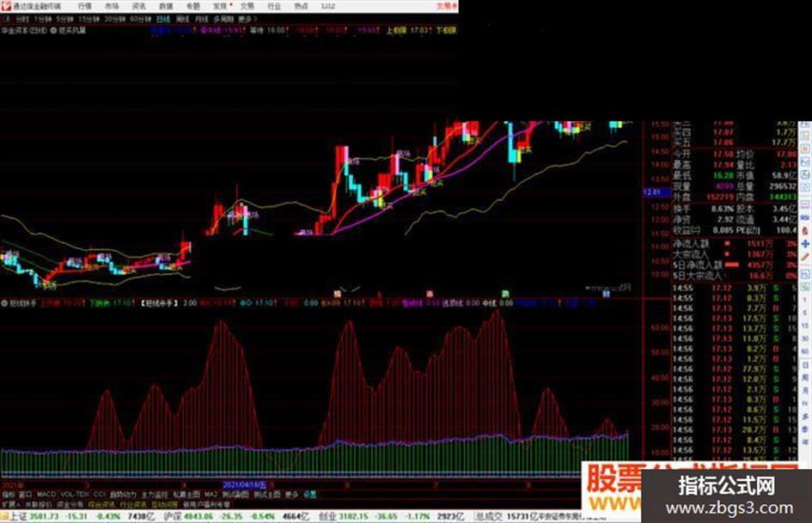Image resolution: width=812 pixels, height=523 pixels.
Task: Click the 交易 button at top right
Action: coord(447,6)
